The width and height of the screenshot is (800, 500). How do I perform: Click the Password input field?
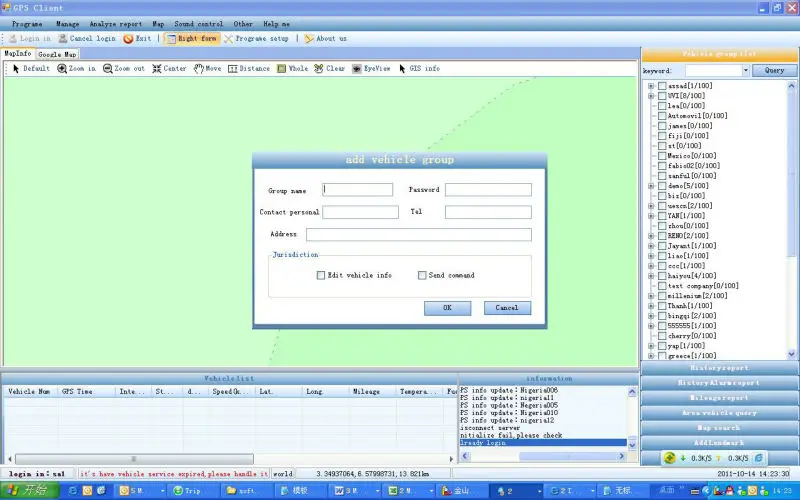pos(488,190)
